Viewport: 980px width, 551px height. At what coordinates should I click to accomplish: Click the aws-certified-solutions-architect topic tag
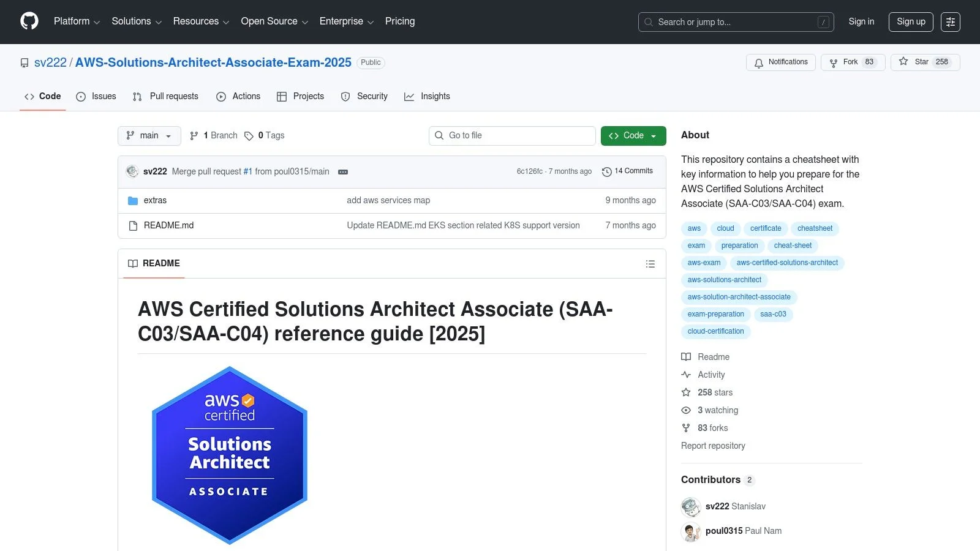click(x=787, y=263)
